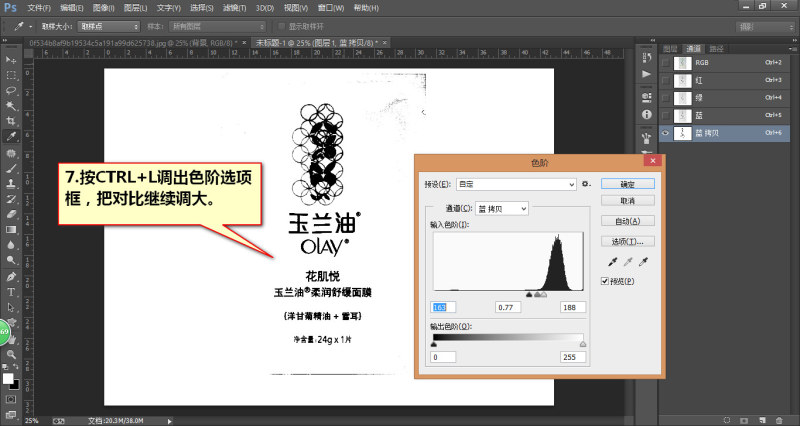
Task: Select the Brush tool
Action: [11, 168]
